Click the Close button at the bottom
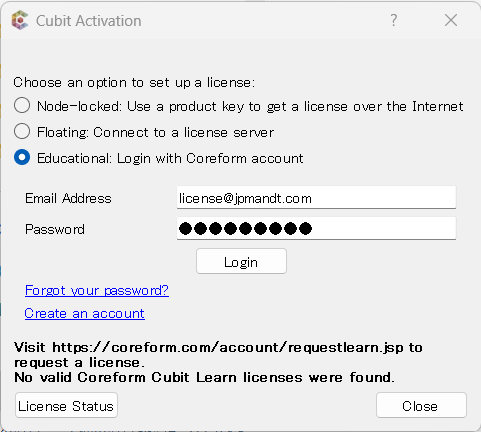 pos(421,405)
